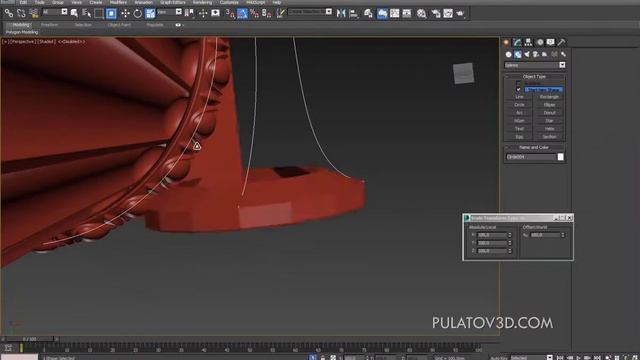Open the Display command panel
Image resolution: width=640 pixels, height=360 pixels.
(x=551, y=42)
